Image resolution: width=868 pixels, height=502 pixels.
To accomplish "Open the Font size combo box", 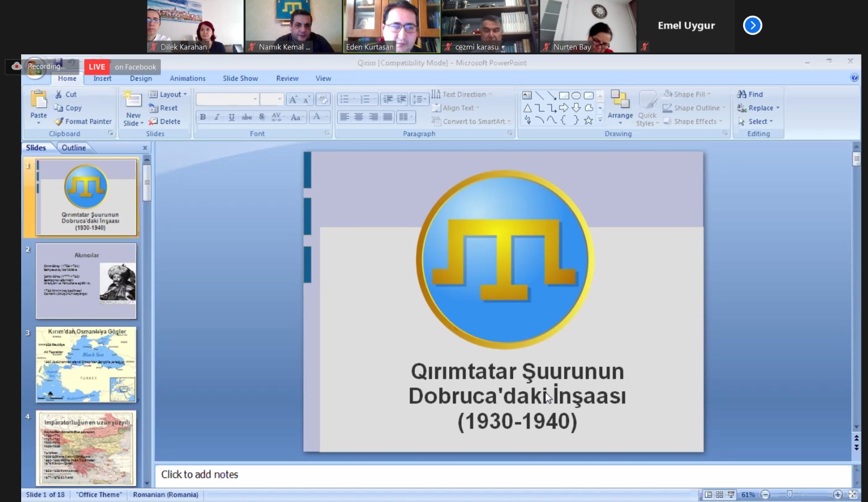I will point(271,99).
